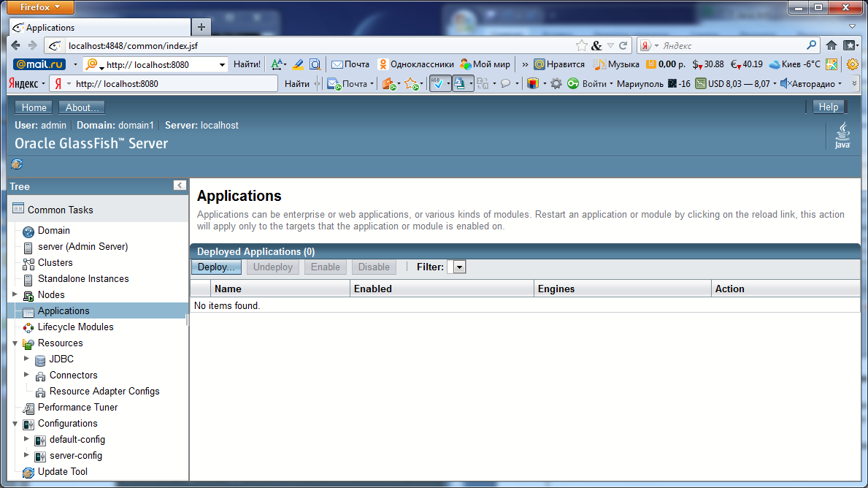The height and width of the screenshot is (488, 868).
Task: Collapse the Tree panel with the arrow
Action: tap(180, 185)
